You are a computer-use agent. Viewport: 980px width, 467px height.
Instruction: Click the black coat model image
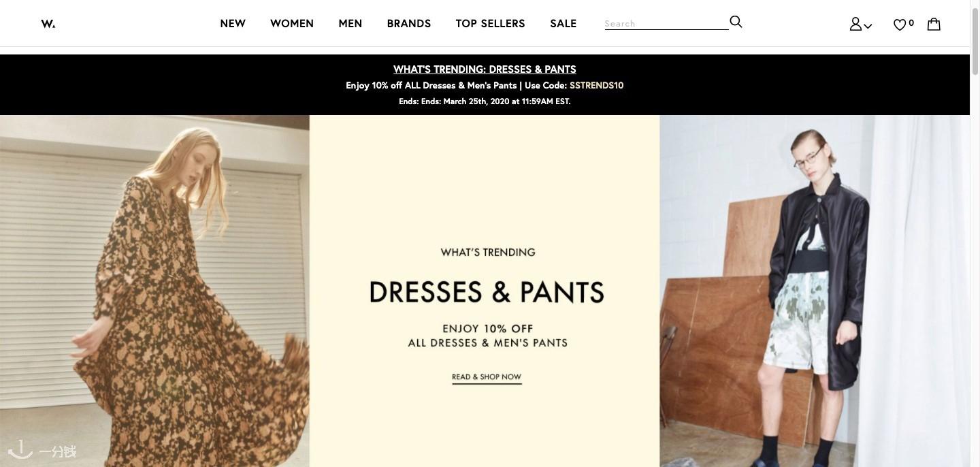click(815, 291)
